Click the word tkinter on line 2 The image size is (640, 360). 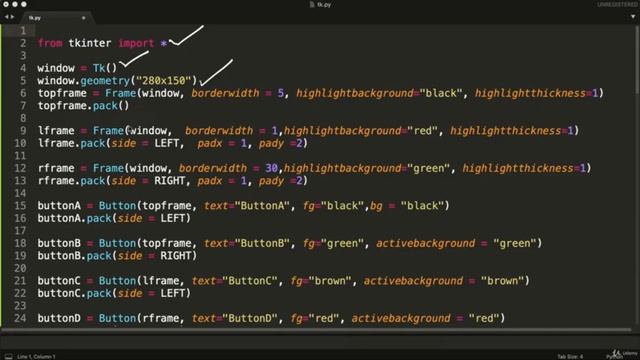point(90,43)
